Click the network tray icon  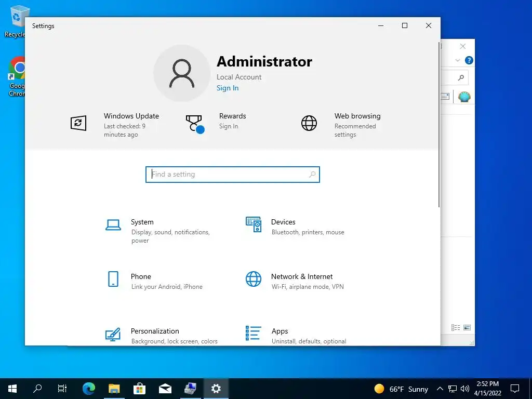(x=453, y=389)
